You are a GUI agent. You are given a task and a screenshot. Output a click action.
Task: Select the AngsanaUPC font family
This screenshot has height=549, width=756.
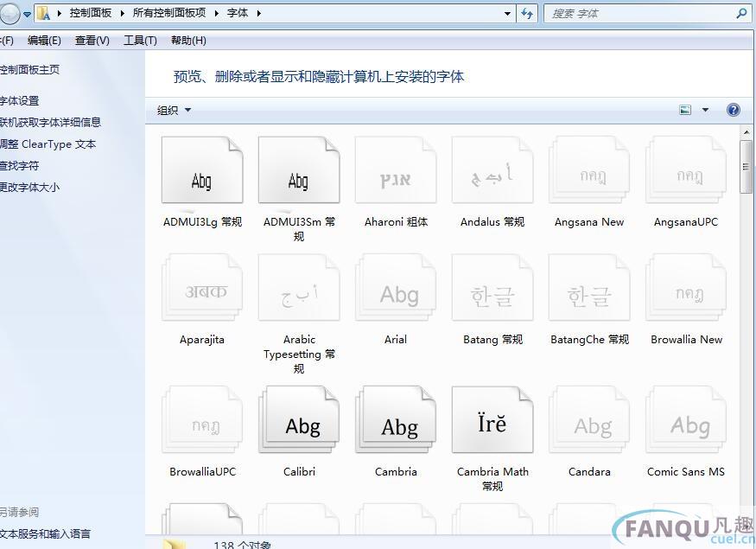[x=686, y=169]
